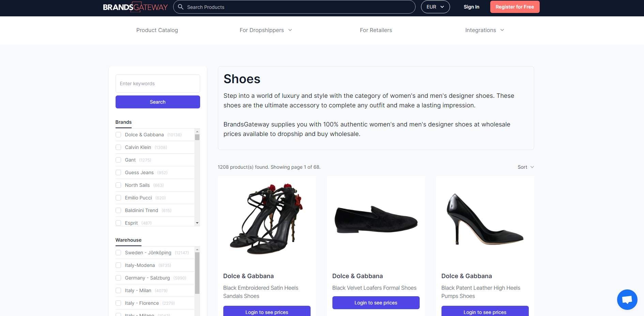Select the North Sails checkbox
The height and width of the screenshot is (316, 644).
tap(118, 185)
